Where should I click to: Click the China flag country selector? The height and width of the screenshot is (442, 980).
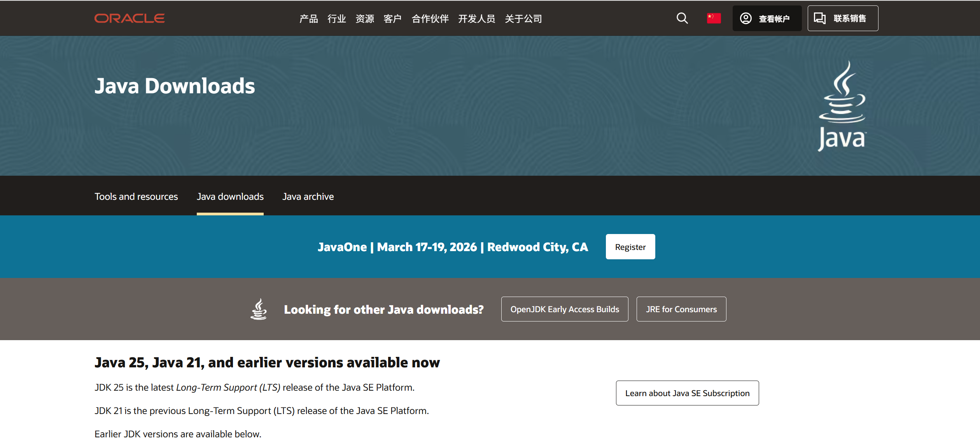click(714, 18)
